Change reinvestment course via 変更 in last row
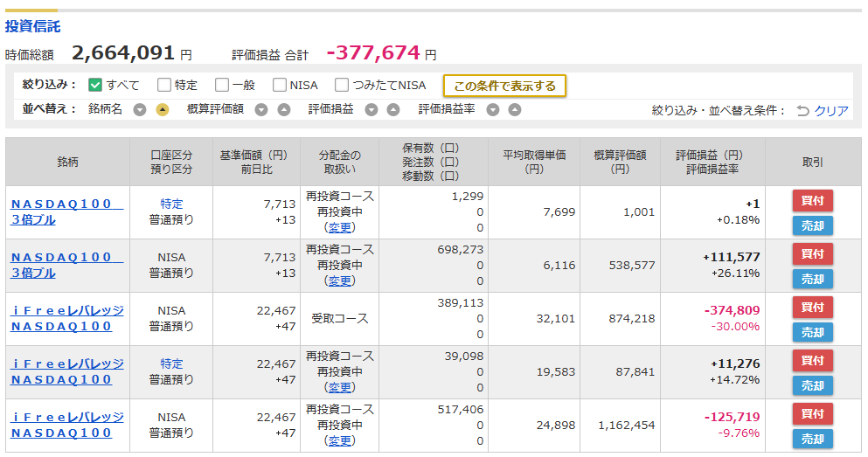The image size is (868, 457). coord(339,441)
